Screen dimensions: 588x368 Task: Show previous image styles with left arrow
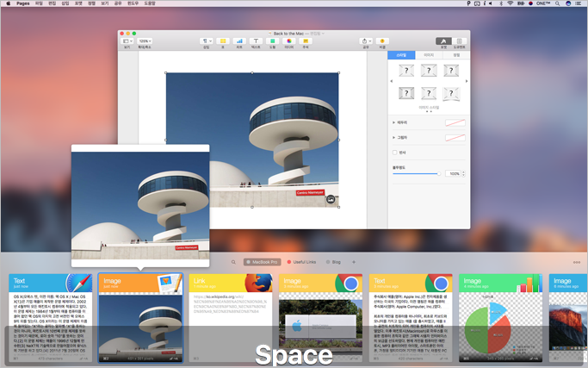391,81
